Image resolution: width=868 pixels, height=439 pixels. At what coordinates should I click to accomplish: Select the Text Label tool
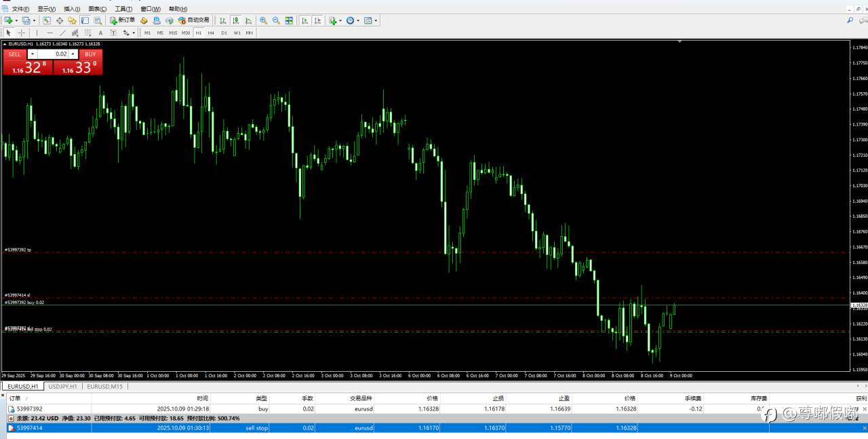pos(113,33)
